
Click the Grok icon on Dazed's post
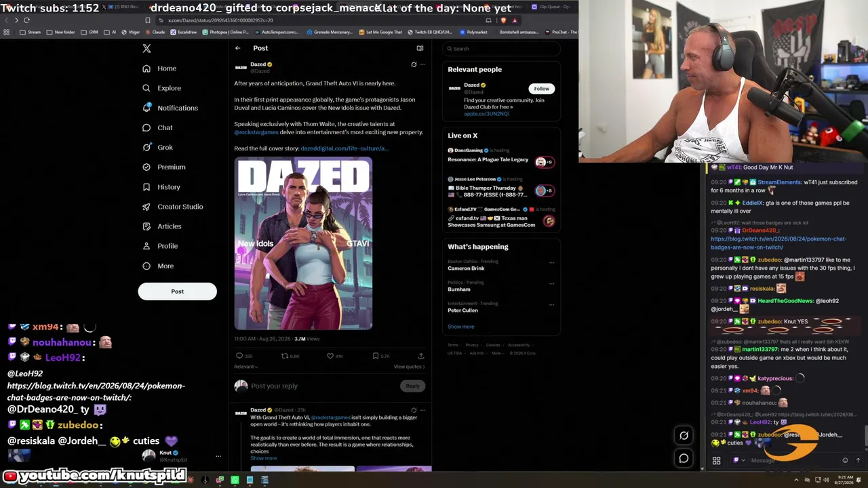pyautogui.click(x=414, y=64)
